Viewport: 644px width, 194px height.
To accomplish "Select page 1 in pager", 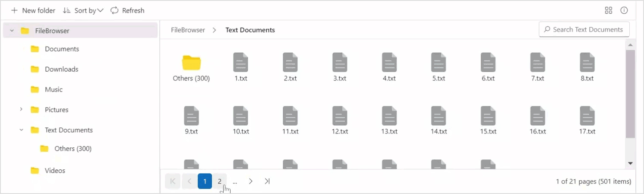I will coord(205,181).
